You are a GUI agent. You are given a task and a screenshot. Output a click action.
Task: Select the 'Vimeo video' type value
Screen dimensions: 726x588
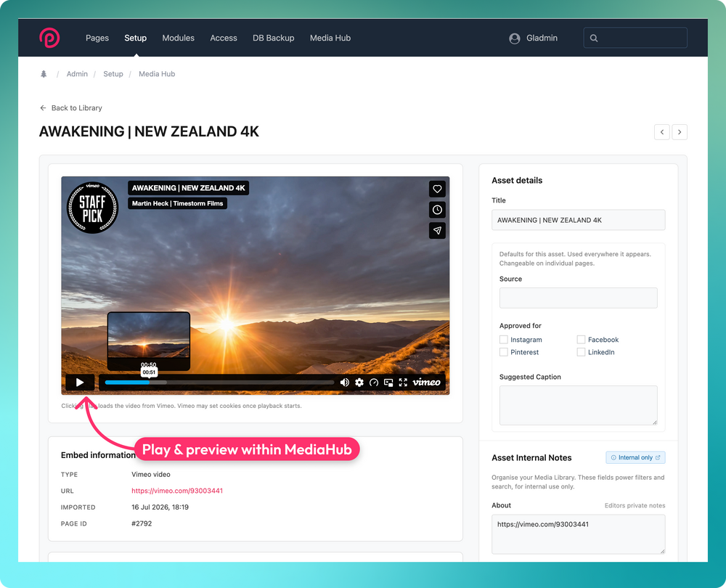click(x=151, y=475)
